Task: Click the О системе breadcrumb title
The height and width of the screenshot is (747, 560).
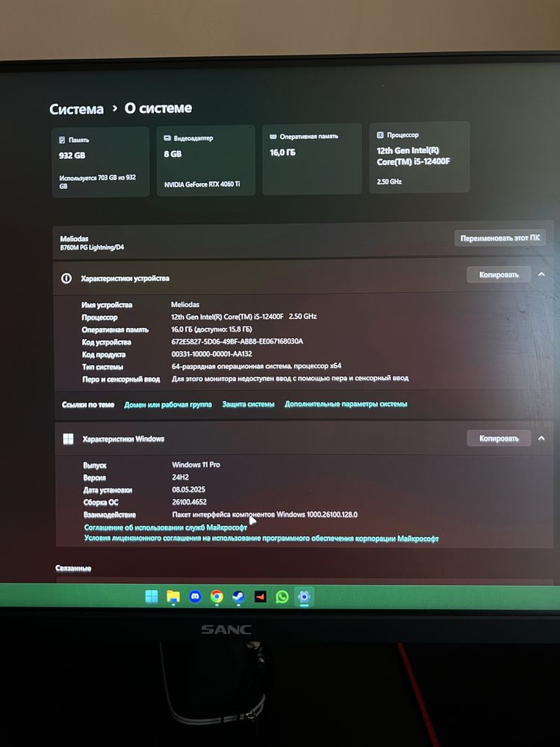Action: 158,108
